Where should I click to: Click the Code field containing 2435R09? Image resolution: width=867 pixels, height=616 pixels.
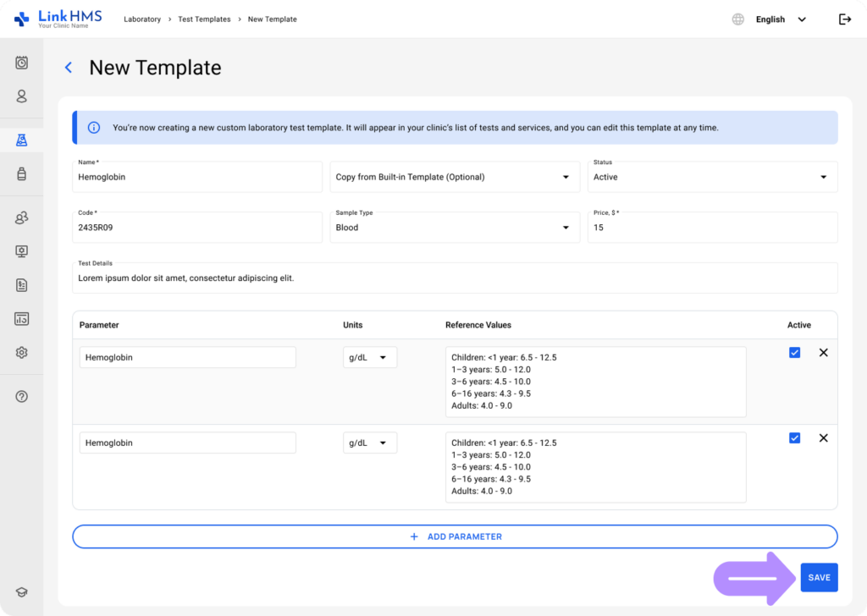coord(197,227)
